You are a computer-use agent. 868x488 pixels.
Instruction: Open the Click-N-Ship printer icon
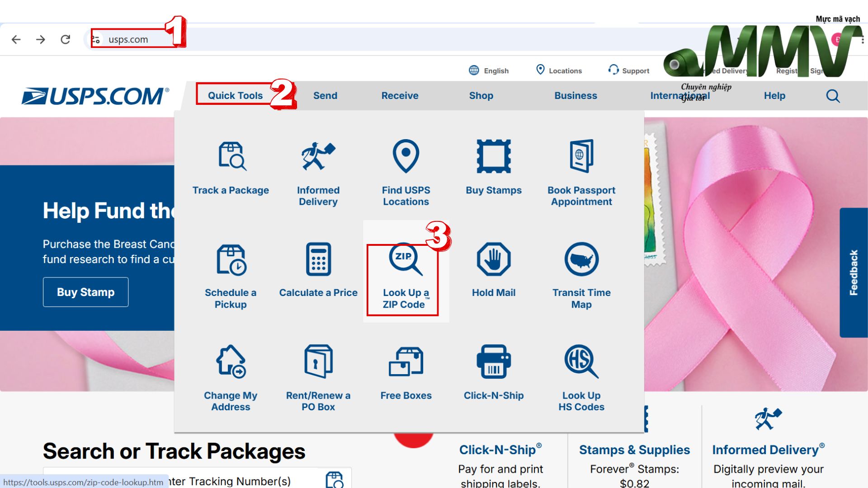pyautogui.click(x=494, y=361)
